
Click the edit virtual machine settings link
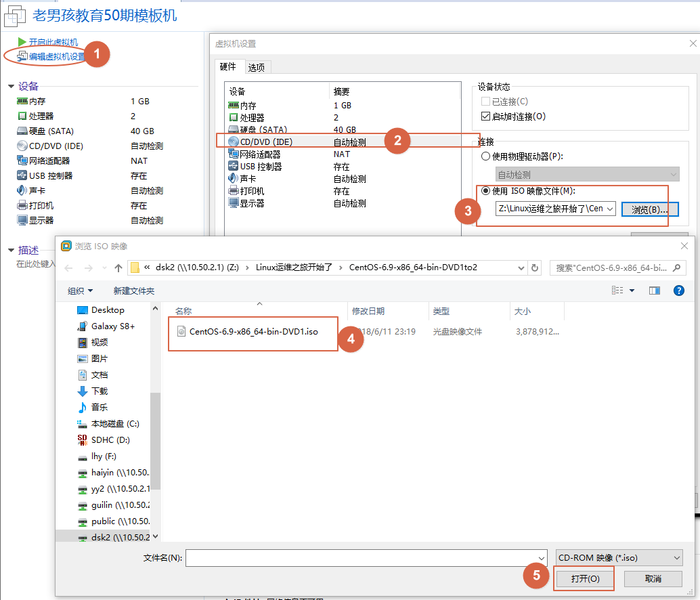coord(57,56)
